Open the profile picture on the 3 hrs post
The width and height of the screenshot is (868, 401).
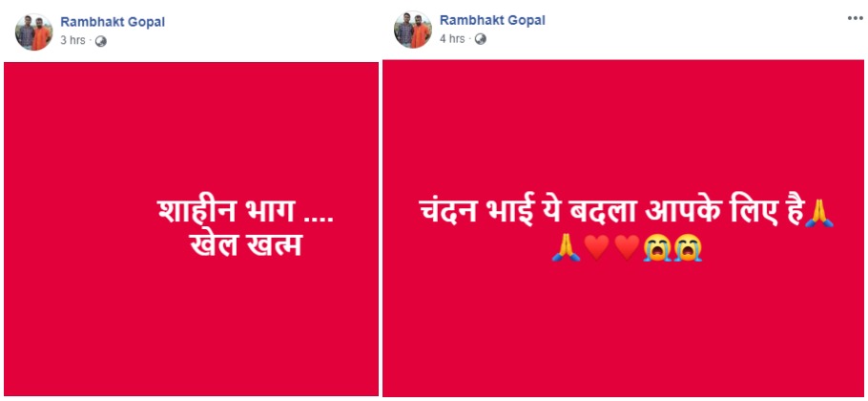(x=33, y=32)
